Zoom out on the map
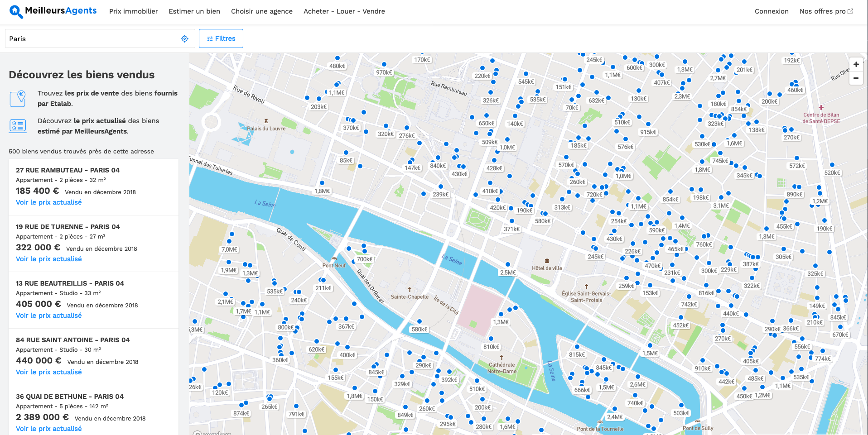This screenshot has width=868, height=435. (x=856, y=78)
